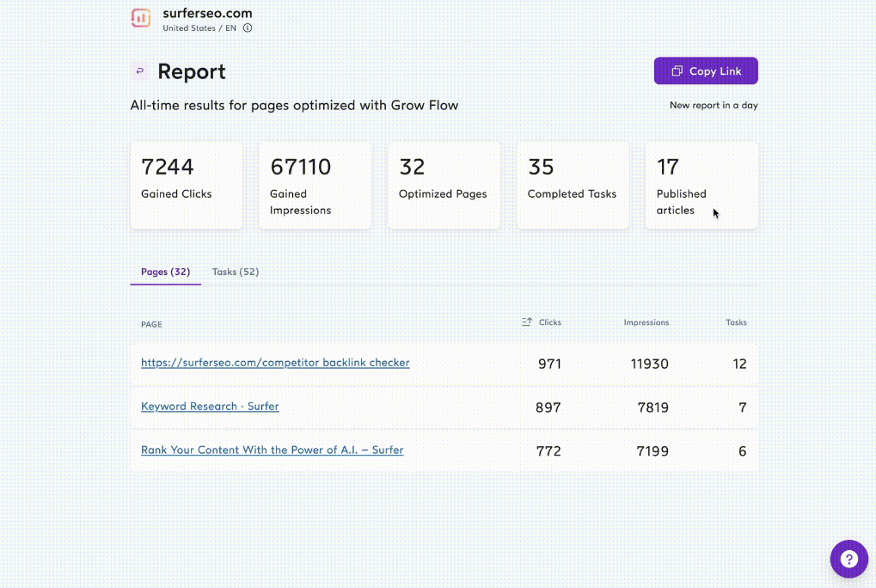The image size is (876, 588).
Task: Select the 32 Optimized Pages card
Action: (444, 186)
